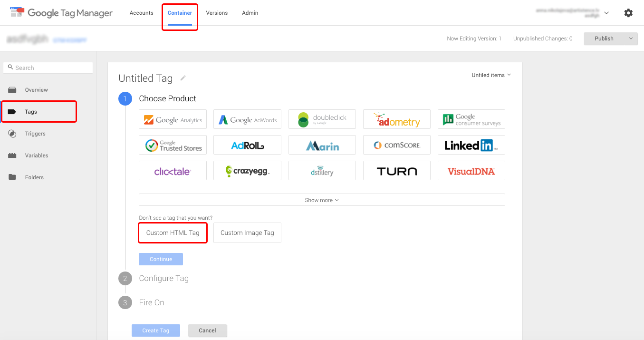Choose the Google Analytics product tile
644x340 pixels.
coord(173,119)
